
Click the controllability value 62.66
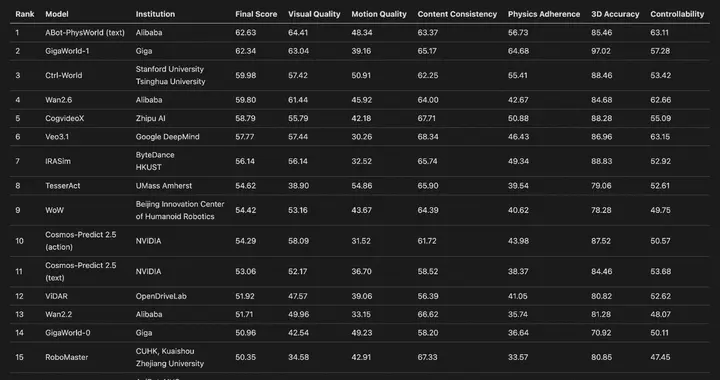(x=661, y=100)
